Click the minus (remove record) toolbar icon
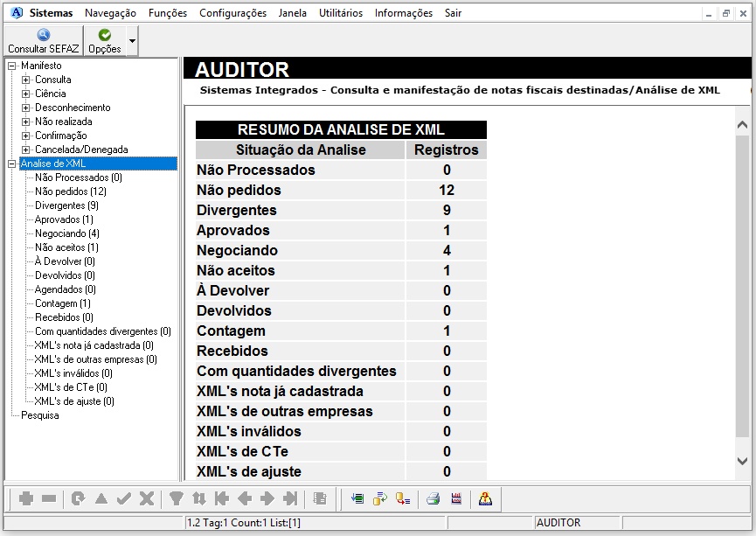The image size is (756, 536). pos(49,498)
